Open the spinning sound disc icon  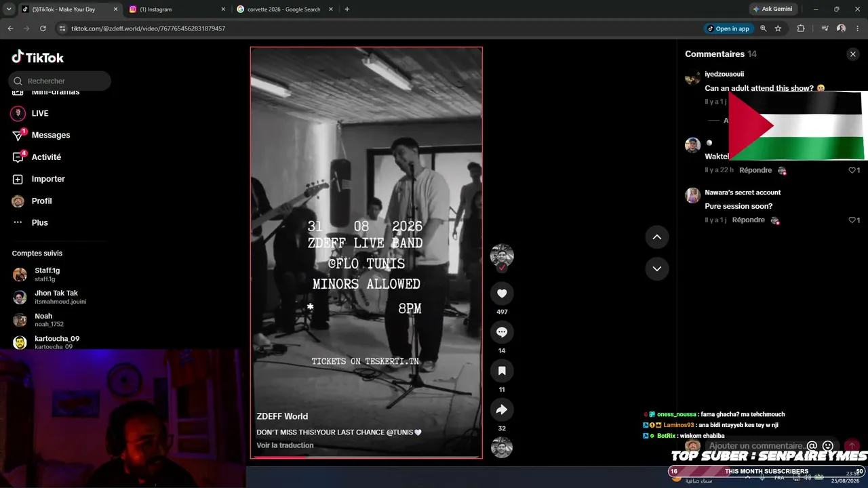502,447
